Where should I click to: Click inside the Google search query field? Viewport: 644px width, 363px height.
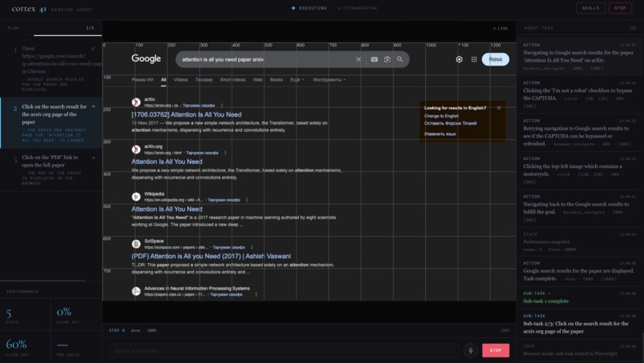coord(265,60)
